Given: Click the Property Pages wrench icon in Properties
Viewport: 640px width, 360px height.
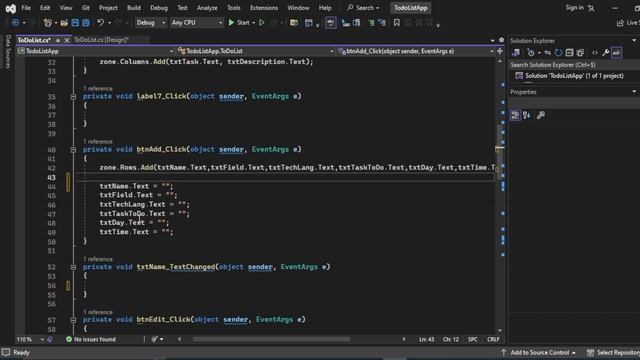Looking at the screenshot, I should (x=541, y=116).
